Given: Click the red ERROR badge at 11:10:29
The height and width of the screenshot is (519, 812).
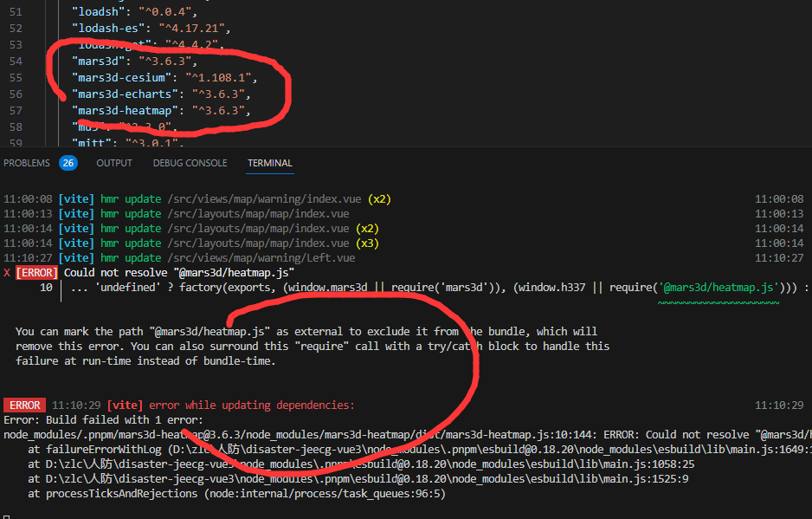Looking at the screenshot, I should coord(25,405).
